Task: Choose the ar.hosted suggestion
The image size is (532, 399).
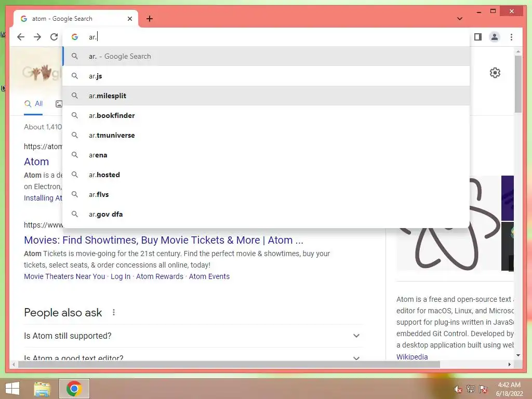Action: 267,175
